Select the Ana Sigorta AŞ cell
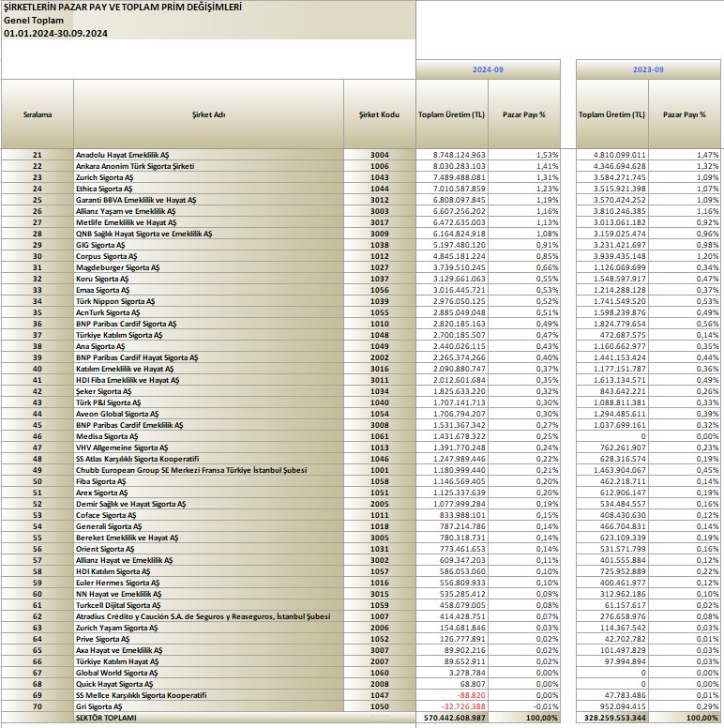Viewport: 724px width, 728px height. click(208, 346)
